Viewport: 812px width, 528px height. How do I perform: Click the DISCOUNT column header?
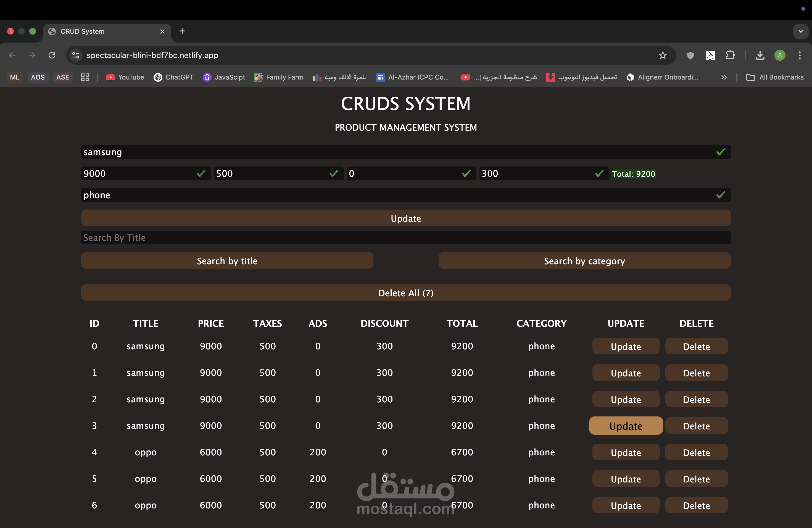384,323
